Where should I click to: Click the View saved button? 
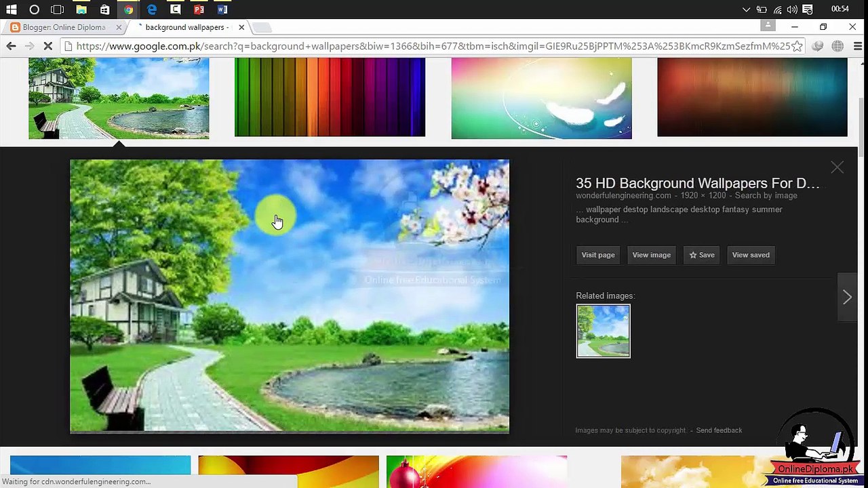(751, 255)
